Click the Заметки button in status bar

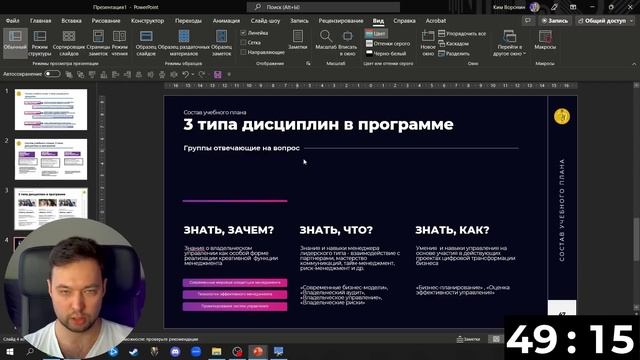pyautogui.click(x=468, y=339)
